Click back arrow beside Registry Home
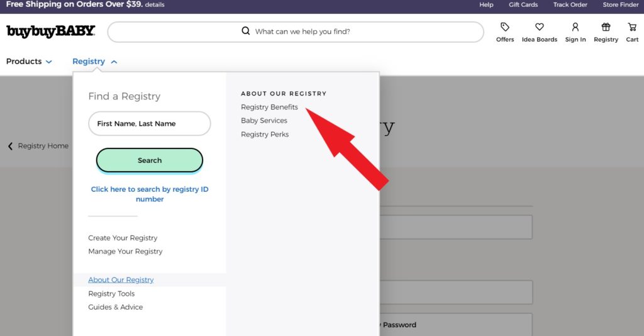Viewport: 644px width, 336px height. click(10, 146)
